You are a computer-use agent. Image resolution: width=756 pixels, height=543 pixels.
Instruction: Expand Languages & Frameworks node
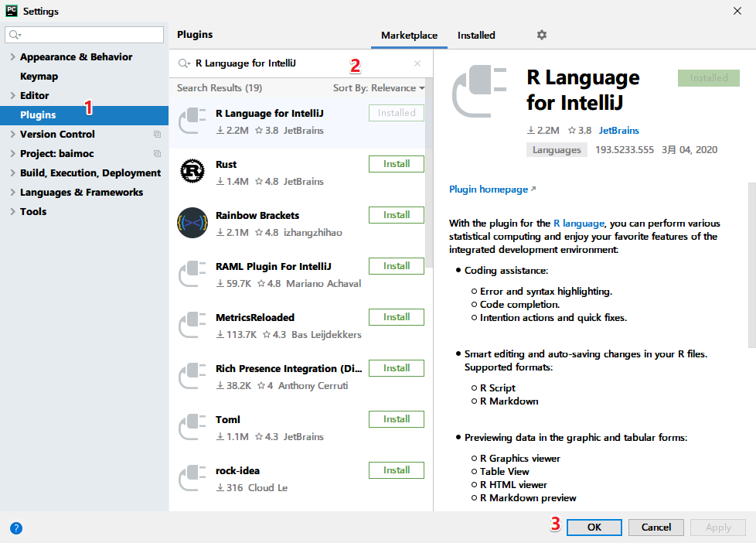click(12, 192)
